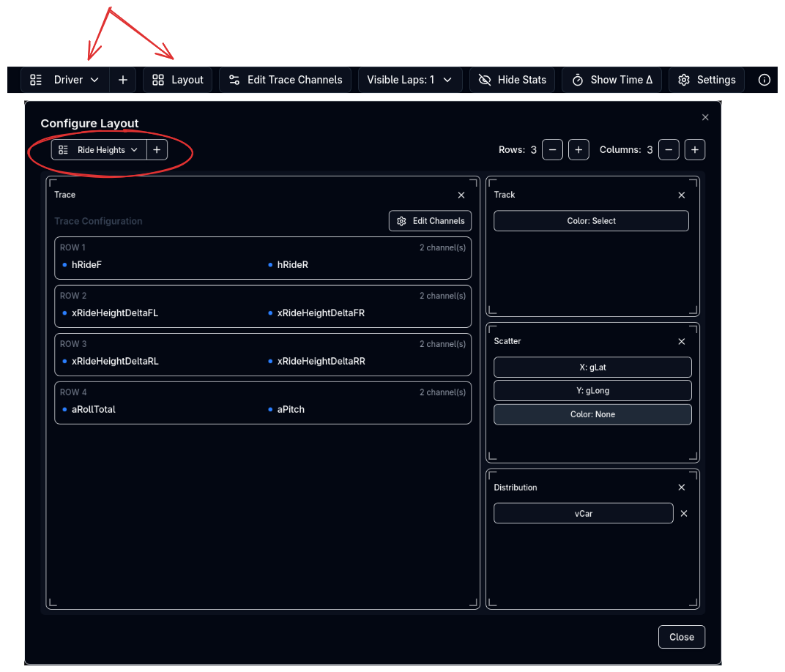Close the Distribution panel with its X icon

point(681,488)
